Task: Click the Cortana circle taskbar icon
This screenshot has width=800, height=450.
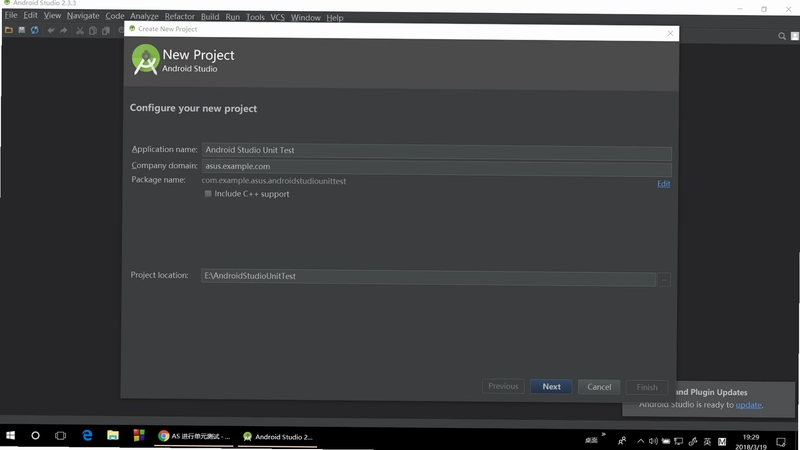Action: click(x=35, y=436)
